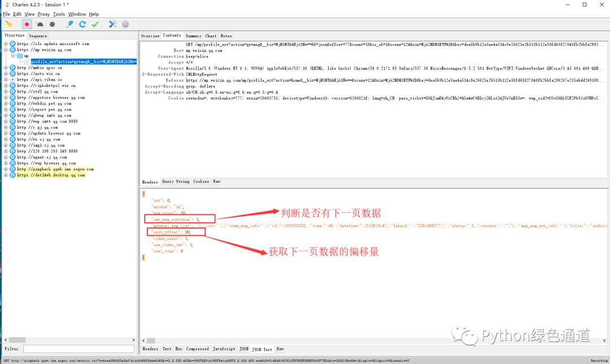Select host http://c.gj.qq.com
Screen dimensions: 610x364
[x=37, y=127]
